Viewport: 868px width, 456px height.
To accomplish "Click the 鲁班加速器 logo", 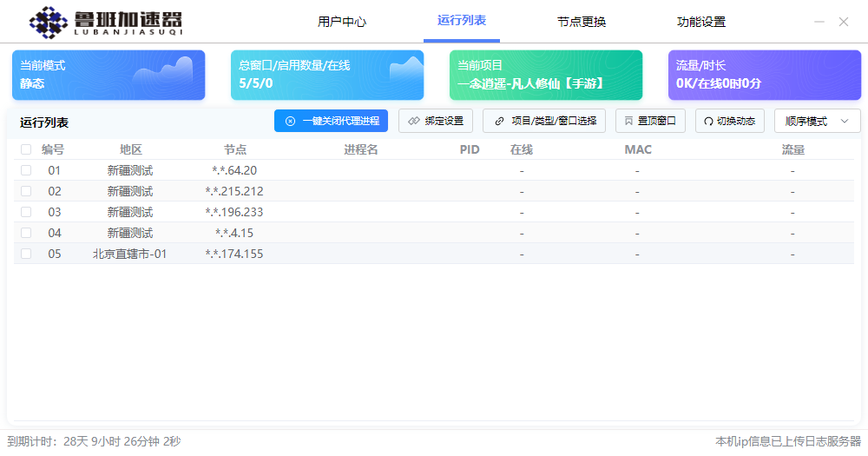I will (x=106, y=22).
